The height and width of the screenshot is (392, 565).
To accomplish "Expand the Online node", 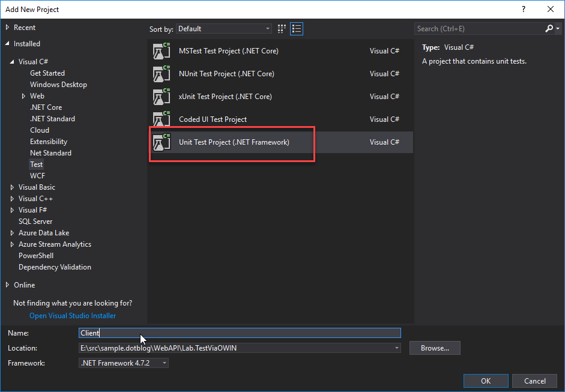I will [x=7, y=285].
